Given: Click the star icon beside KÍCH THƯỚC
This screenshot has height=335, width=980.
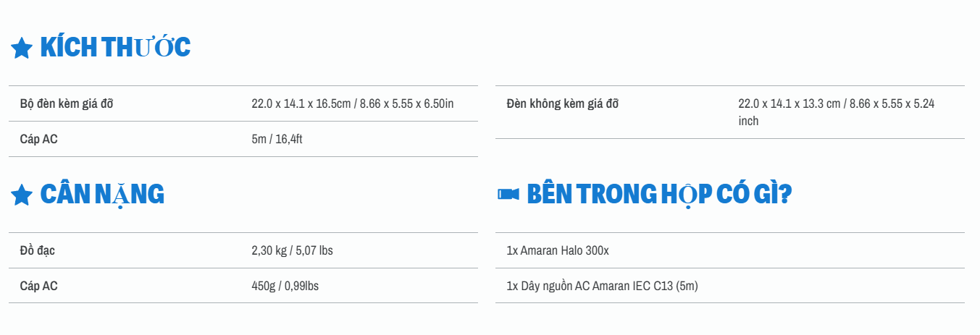Looking at the screenshot, I should click(22, 48).
